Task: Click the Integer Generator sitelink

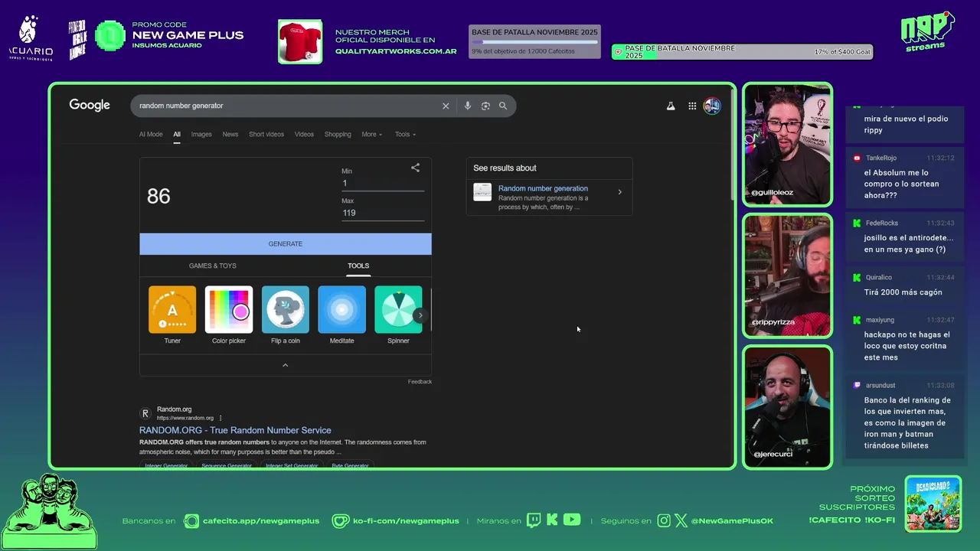Action: [166, 465]
